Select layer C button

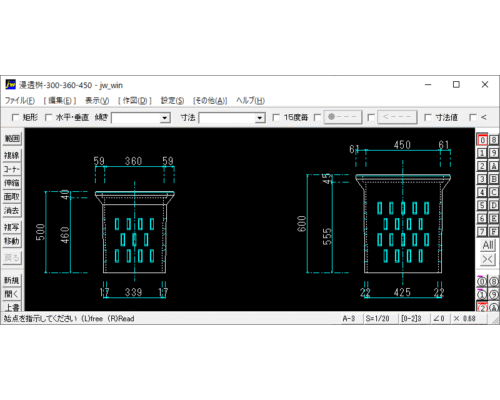pos(494,192)
